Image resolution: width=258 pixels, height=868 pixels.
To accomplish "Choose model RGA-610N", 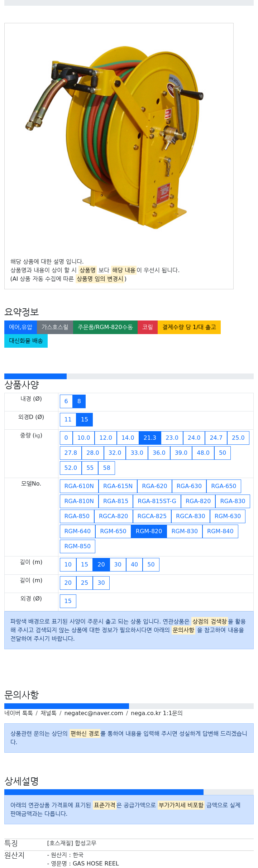I will click(x=79, y=486).
